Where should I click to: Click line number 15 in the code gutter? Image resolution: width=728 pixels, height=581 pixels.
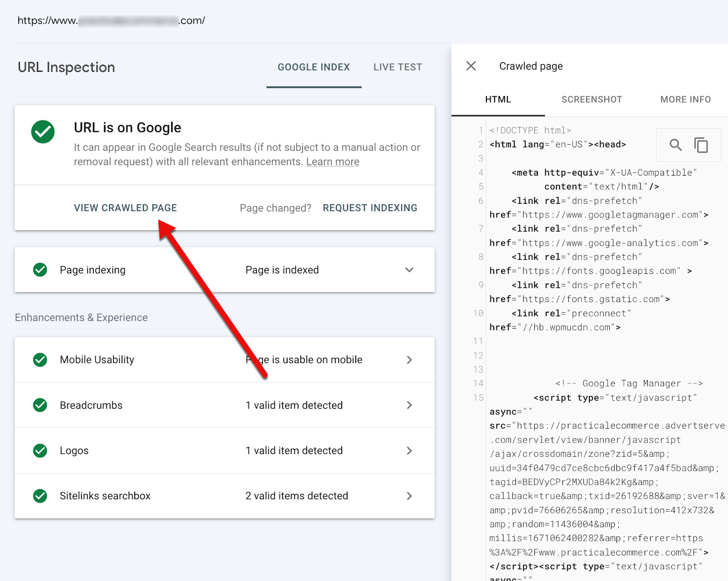pyautogui.click(x=478, y=398)
